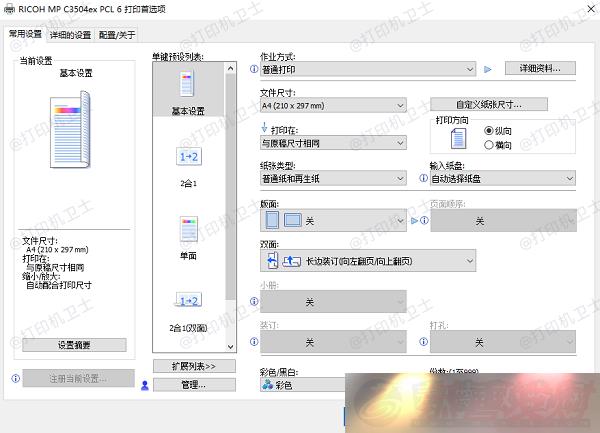Viewport: 600px width, 433px height.
Task: Click the 注册当前设置... button
Action: pyautogui.click(x=78, y=378)
